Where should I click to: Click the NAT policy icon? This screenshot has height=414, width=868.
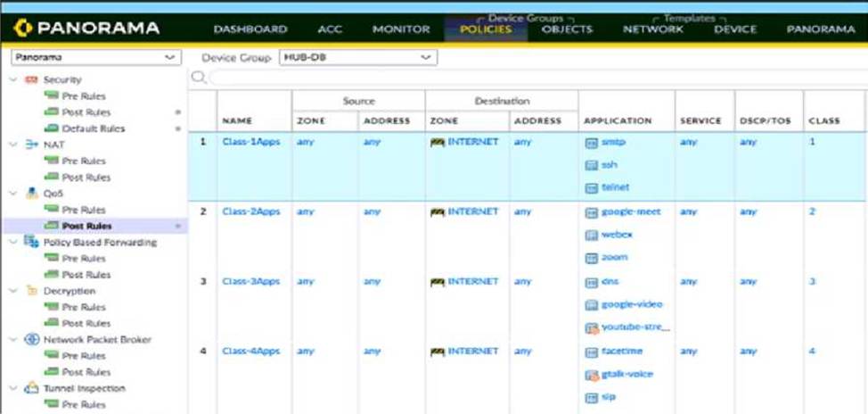(x=31, y=145)
